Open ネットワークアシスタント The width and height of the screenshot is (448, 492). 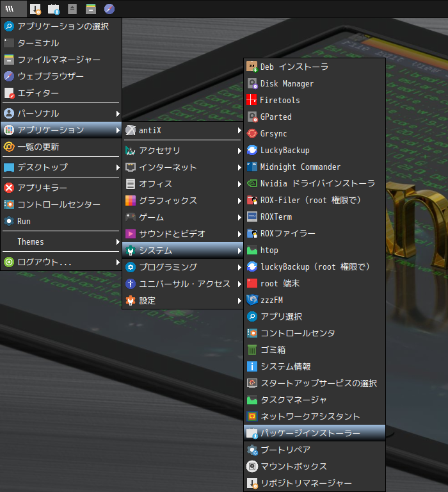coord(314,416)
